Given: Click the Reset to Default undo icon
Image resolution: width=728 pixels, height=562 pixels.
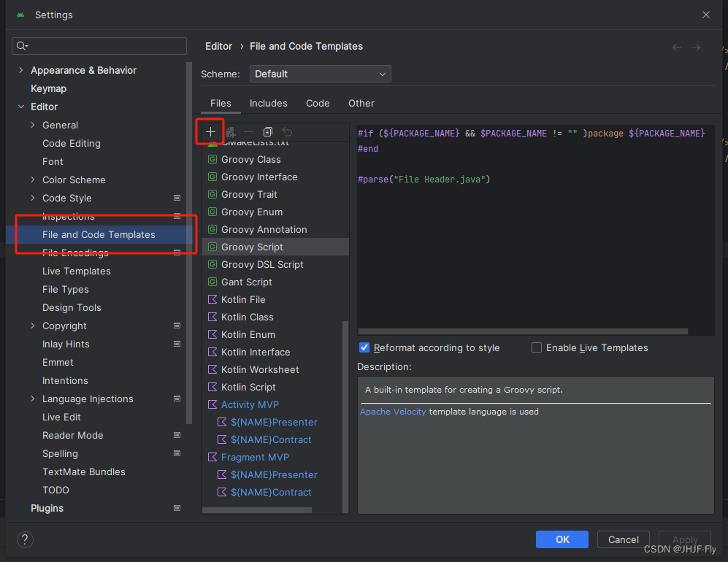Looking at the screenshot, I should pyautogui.click(x=288, y=132).
